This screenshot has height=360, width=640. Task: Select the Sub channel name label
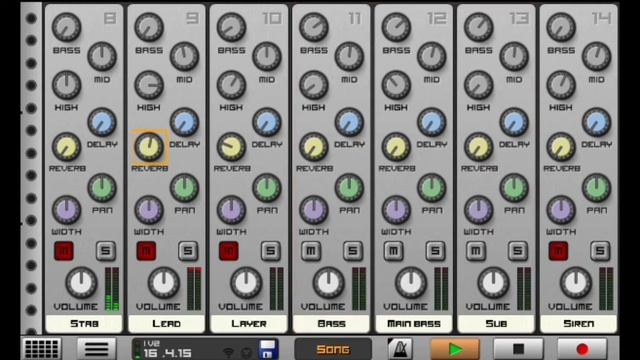tap(496, 324)
